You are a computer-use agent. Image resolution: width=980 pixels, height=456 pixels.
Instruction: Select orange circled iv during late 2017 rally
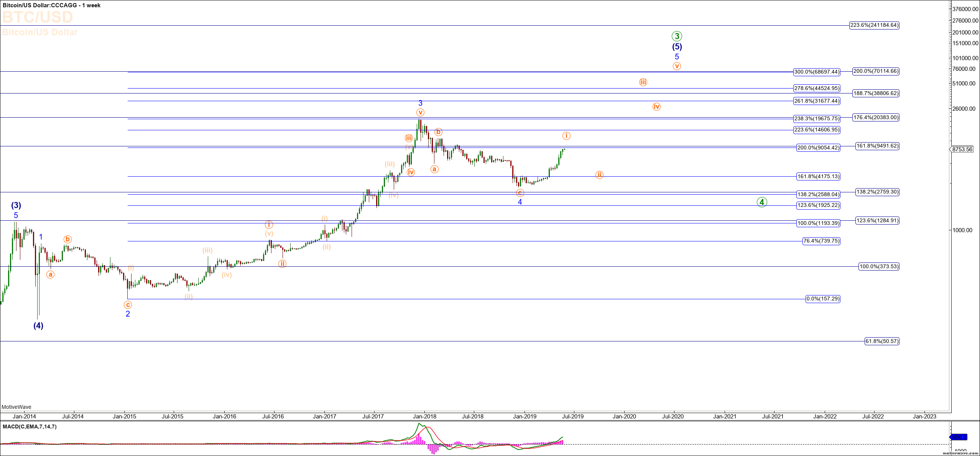click(x=411, y=172)
